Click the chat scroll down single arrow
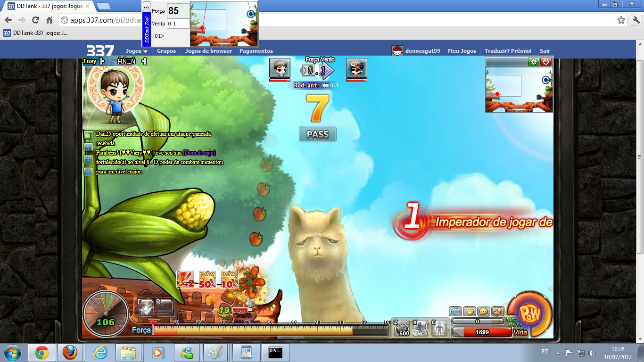This screenshot has height=362, width=644. (x=88, y=160)
